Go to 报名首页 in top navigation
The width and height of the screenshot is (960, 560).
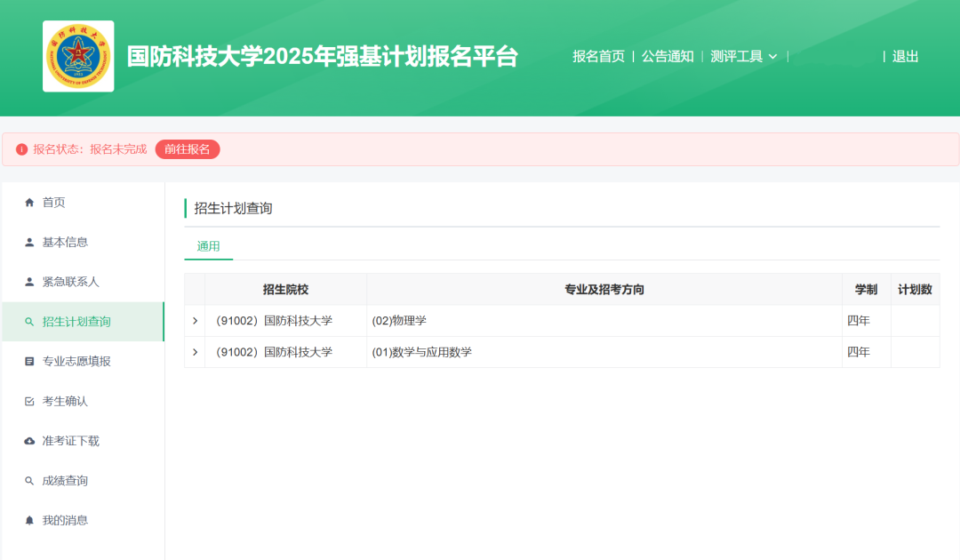(x=598, y=56)
